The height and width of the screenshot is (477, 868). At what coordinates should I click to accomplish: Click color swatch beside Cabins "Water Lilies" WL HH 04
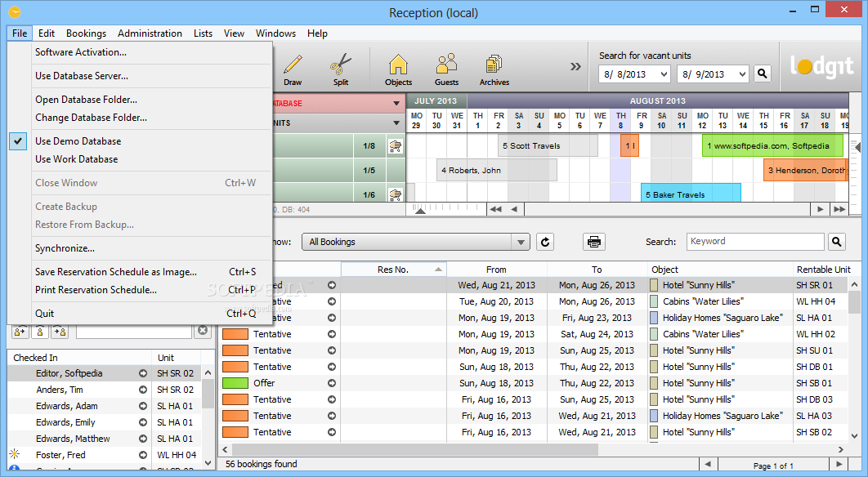(x=654, y=301)
